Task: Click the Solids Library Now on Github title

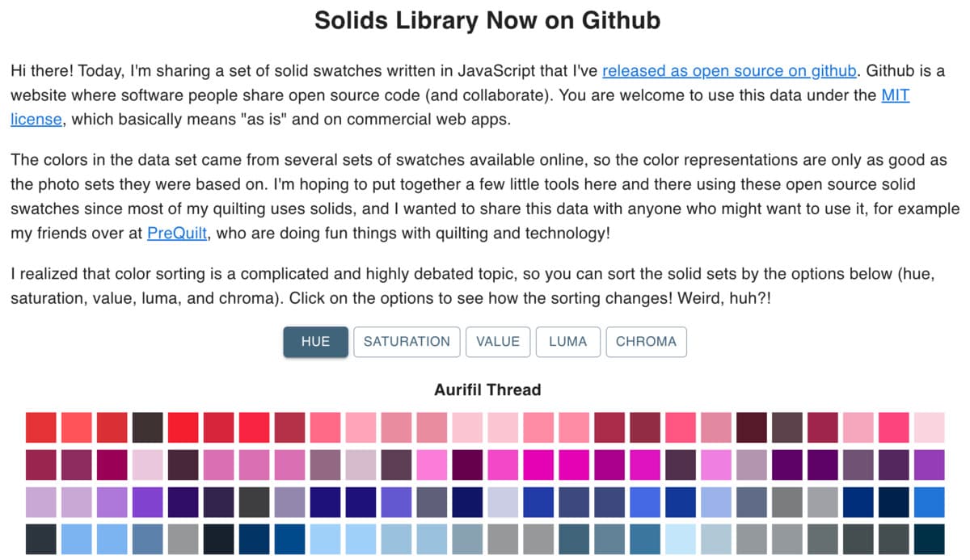Action: [487, 19]
